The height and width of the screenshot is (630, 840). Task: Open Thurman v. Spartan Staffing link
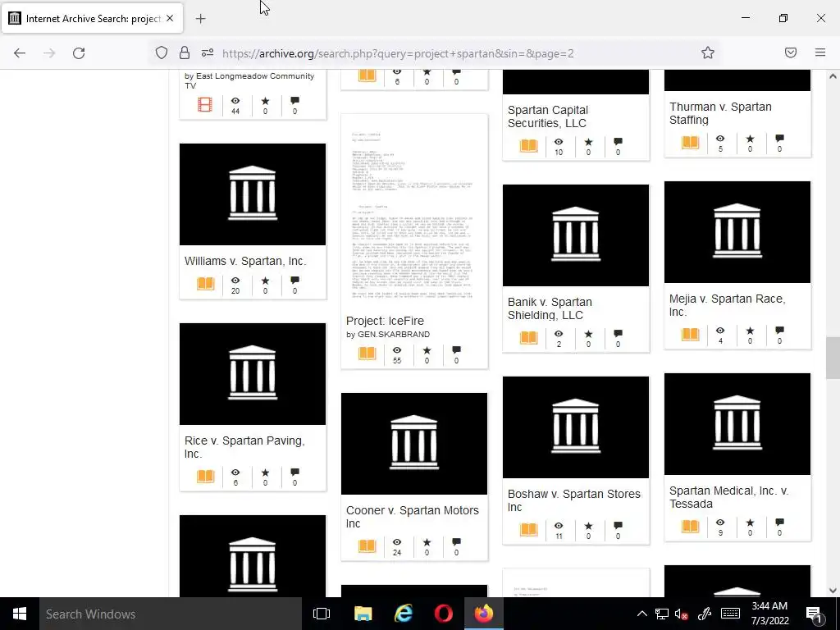720,113
